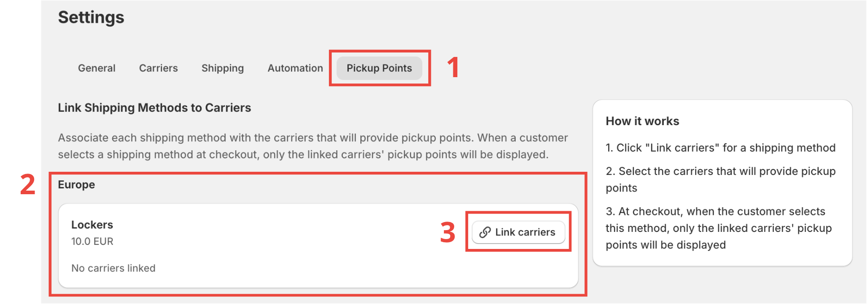Click the Settings page title
Screen dimensions: 868x305
[x=91, y=17]
